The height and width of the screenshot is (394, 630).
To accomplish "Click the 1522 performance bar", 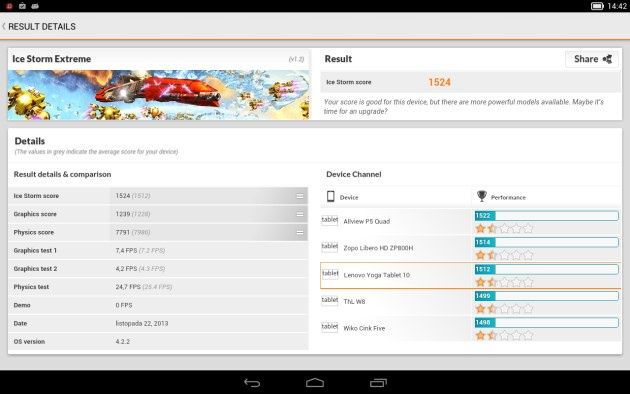I will point(546,216).
